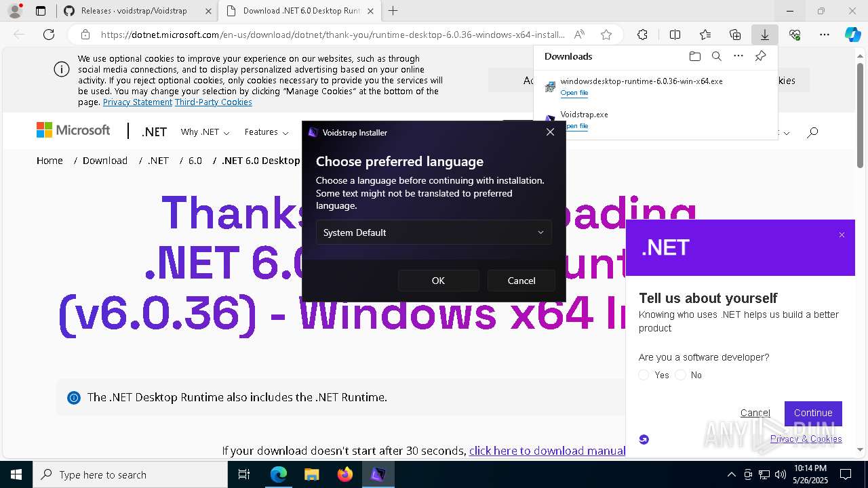Open the System Default language dropdown
The height and width of the screenshot is (488, 868).
433,232
